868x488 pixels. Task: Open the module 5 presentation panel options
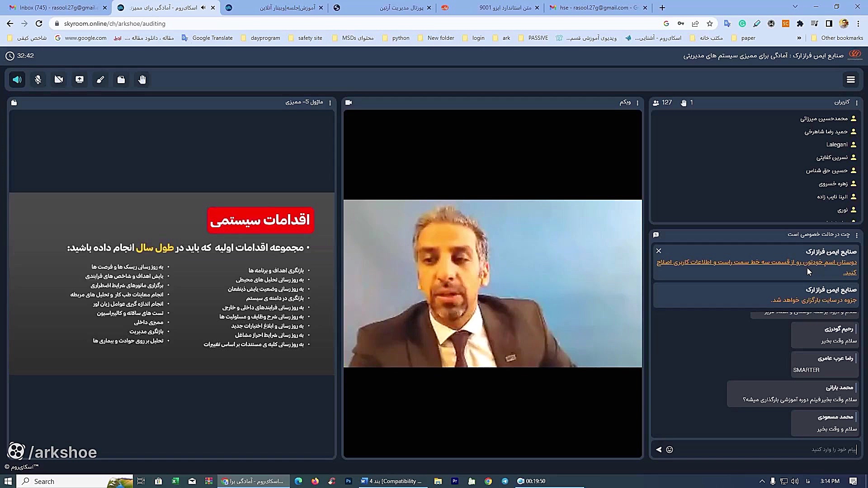[330, 103]
